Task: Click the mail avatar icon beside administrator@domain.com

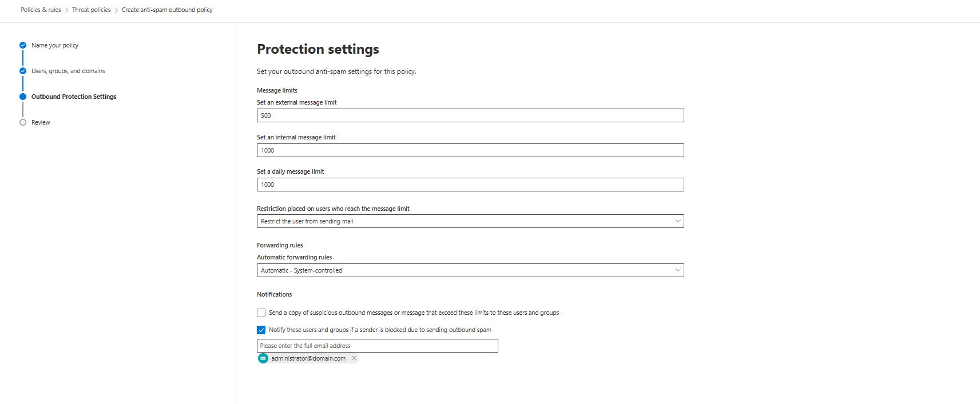Action: (263, 358)
